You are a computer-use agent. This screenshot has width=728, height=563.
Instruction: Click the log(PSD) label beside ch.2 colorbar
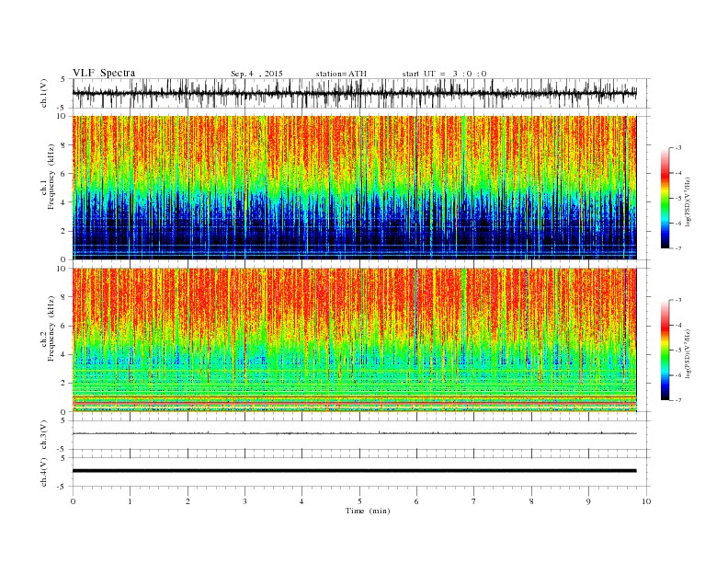[688, 353]
